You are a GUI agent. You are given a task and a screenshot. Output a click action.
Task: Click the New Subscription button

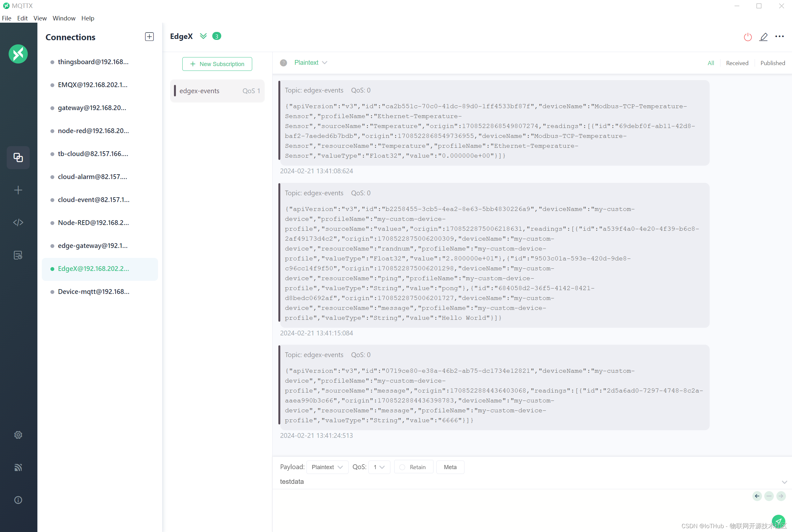pos(217,64)
